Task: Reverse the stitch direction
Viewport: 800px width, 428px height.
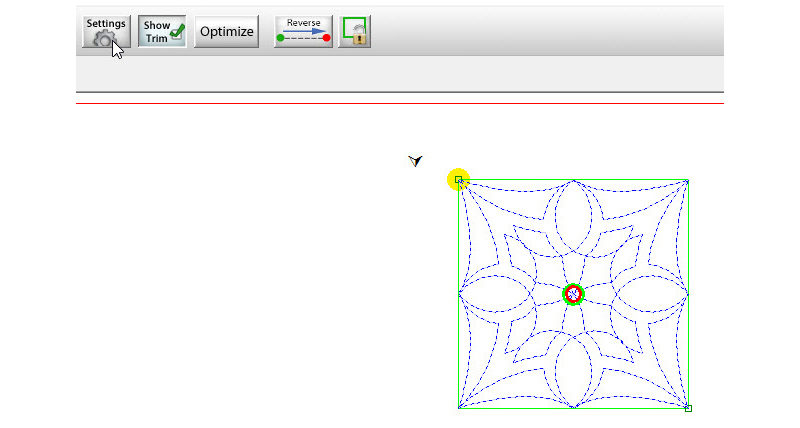Action: click(x=303, y=32)
